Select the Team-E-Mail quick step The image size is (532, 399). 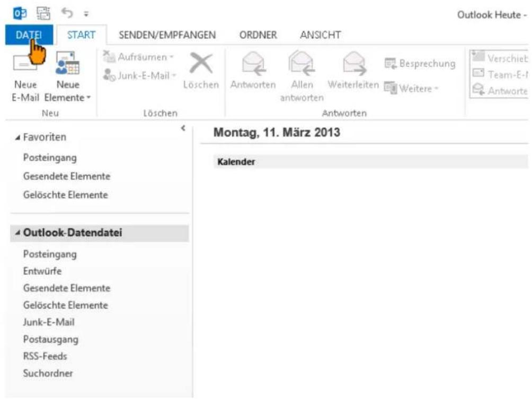500,74
